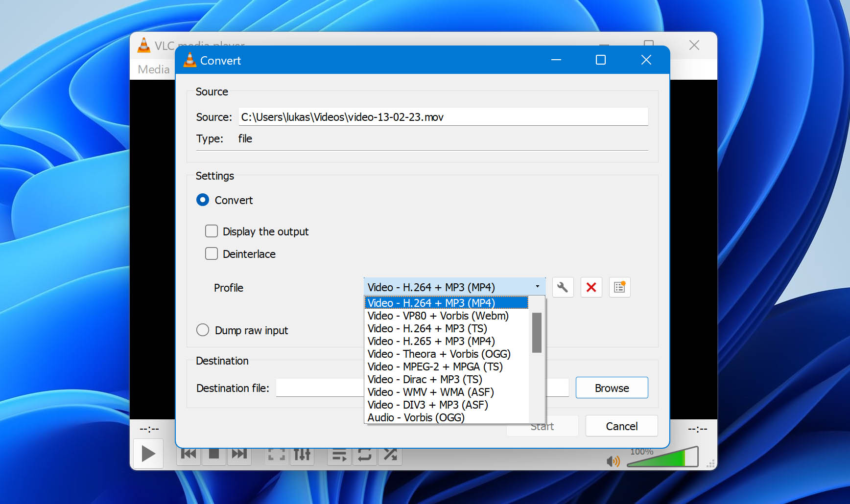
Task: Enable Display the output checkbox
Action: 212,231
